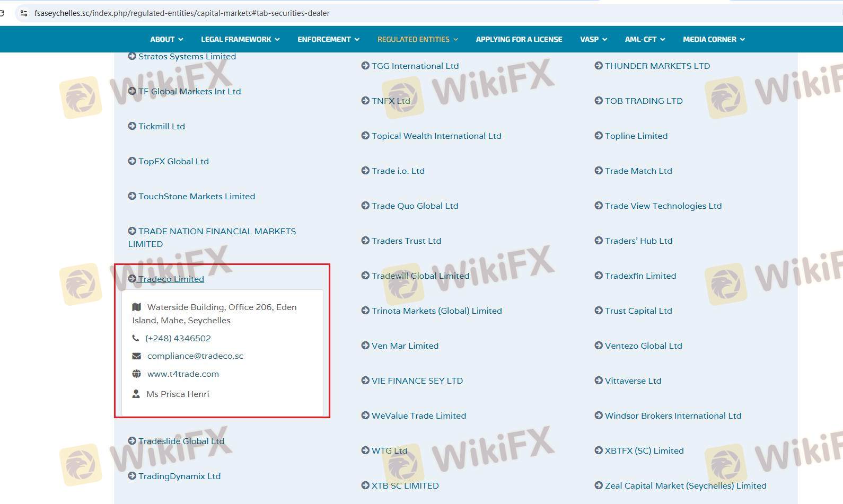Go to APPLYING FOR A LICENSE page
This screenshot has width=843, height=504.
(x=519, y=39)
